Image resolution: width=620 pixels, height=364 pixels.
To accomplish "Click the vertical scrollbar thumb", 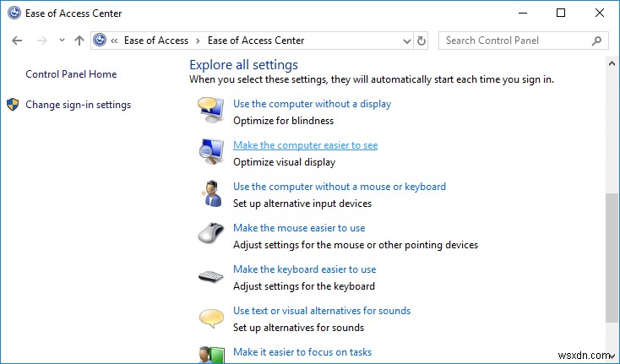I will (x=611, y=258).
